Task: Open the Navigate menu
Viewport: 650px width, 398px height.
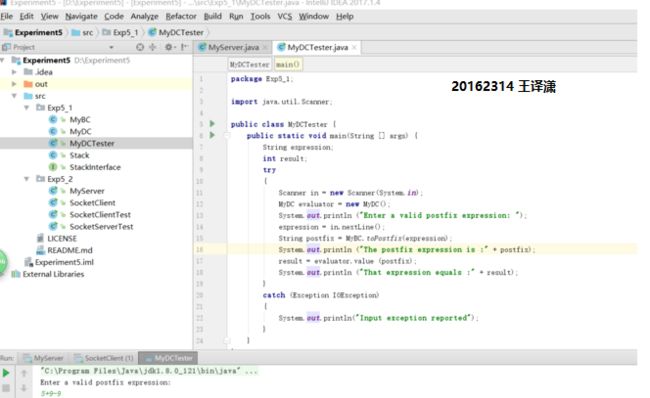Action: tap(81, 17)
